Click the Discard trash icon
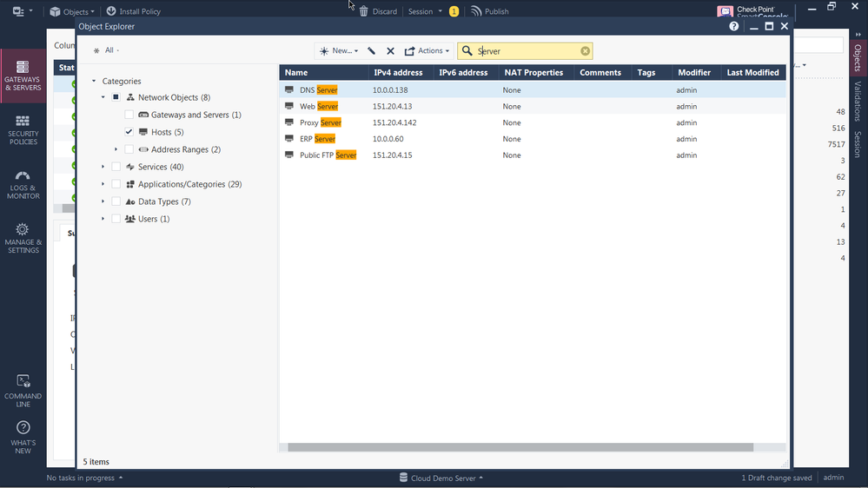The width and height of the screenshot is (868, 488). (x=364, y=11)
